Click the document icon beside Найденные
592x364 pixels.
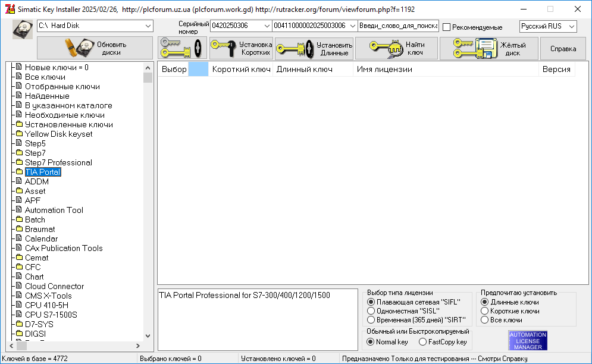(19, 96)
